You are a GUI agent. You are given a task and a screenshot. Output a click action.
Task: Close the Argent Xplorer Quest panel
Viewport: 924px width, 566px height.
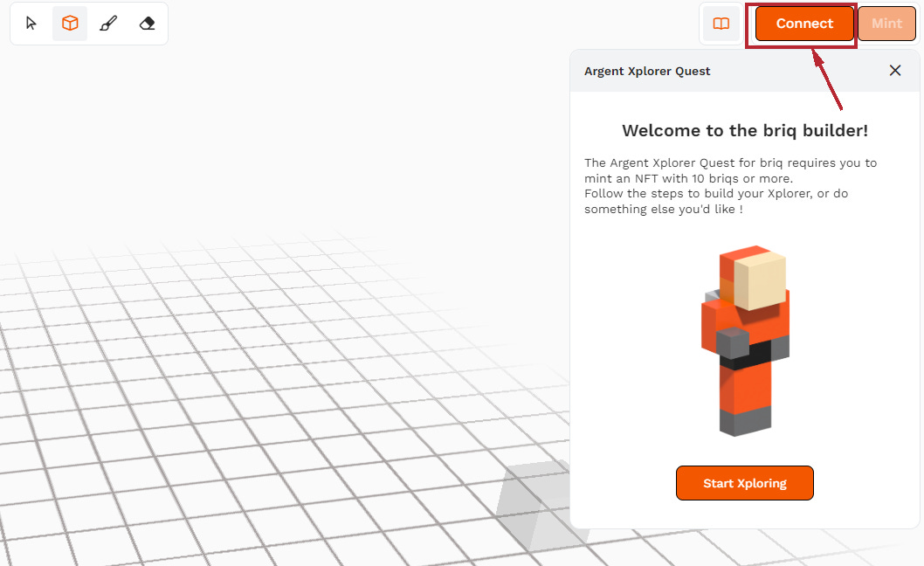click(895, 71)
